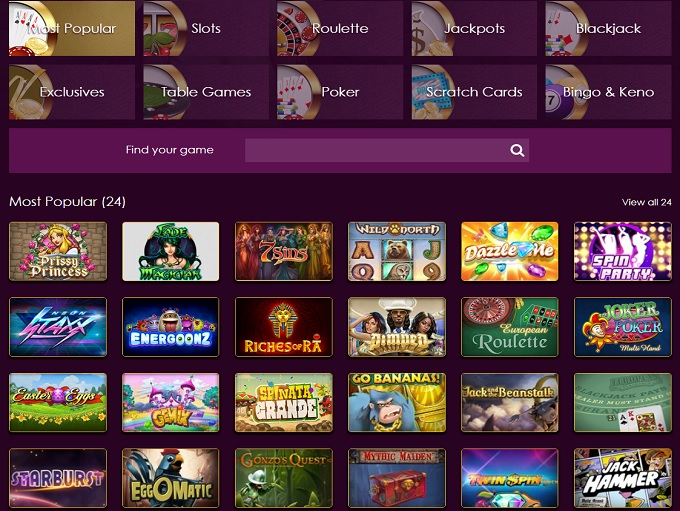Select the Jackpots category
680x511 pixels.
(474, 28)
